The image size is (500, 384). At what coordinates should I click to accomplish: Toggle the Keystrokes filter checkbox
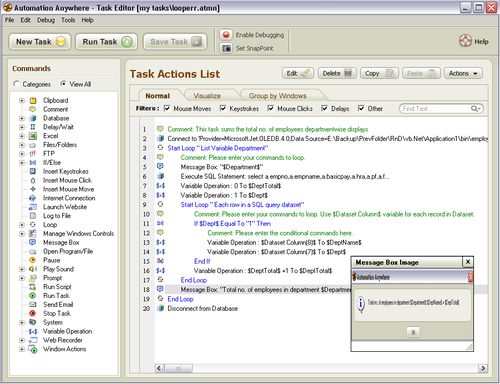(x=223, y=108)
